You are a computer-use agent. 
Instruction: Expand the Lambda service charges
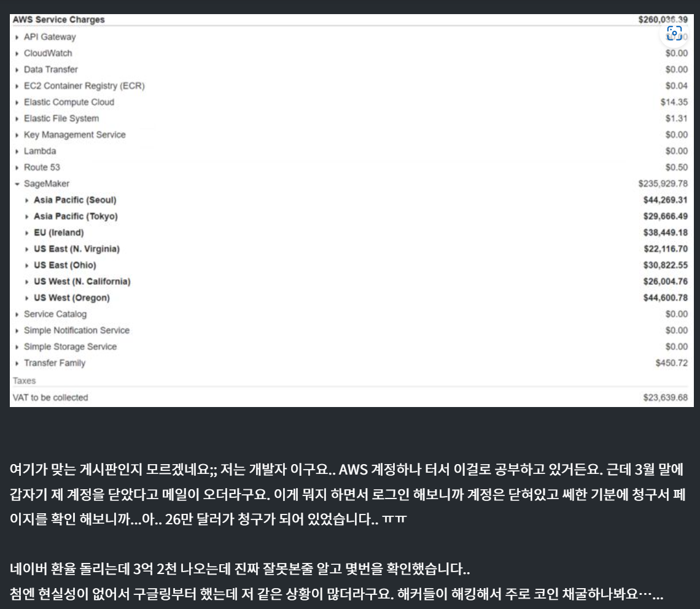(17, 150)
